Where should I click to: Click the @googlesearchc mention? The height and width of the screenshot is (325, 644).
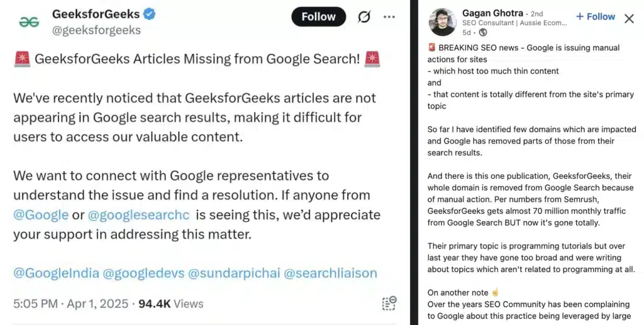[x=138, y=215]
